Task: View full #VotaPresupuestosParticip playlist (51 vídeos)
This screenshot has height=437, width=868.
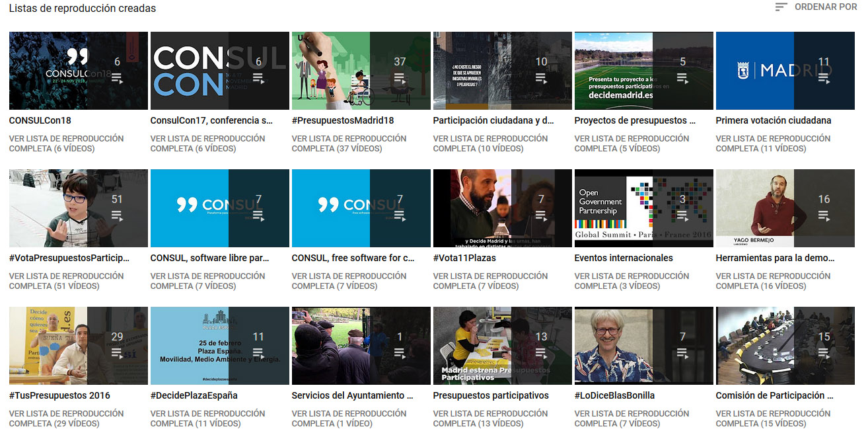Action: 66,281
